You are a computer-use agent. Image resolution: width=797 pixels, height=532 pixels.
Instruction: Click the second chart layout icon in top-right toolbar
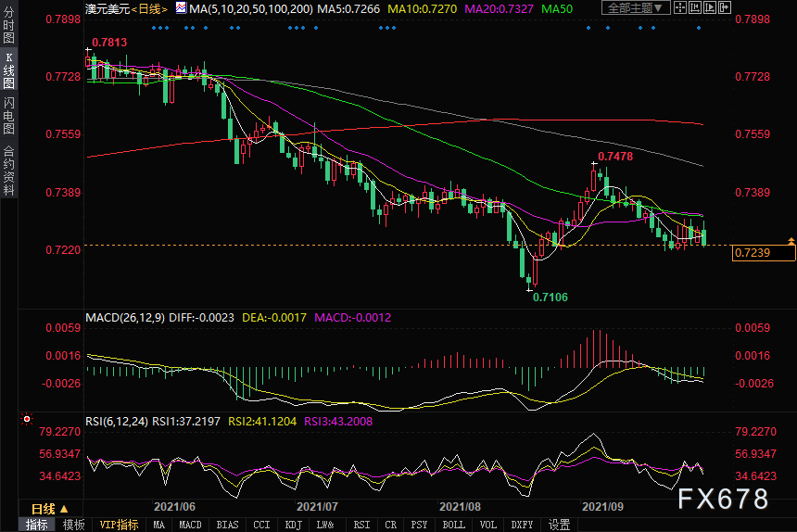[x=693, y=8]
